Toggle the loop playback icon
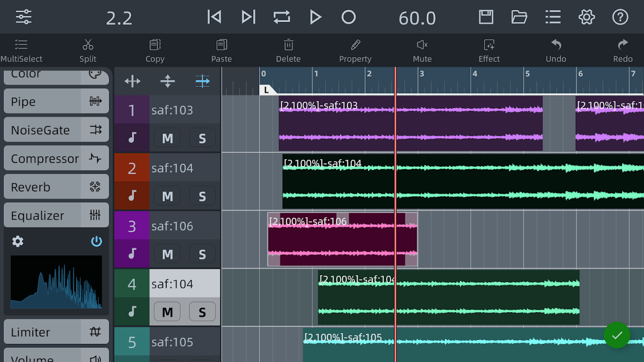Screen dimensions: 644x362 point(281,17)
